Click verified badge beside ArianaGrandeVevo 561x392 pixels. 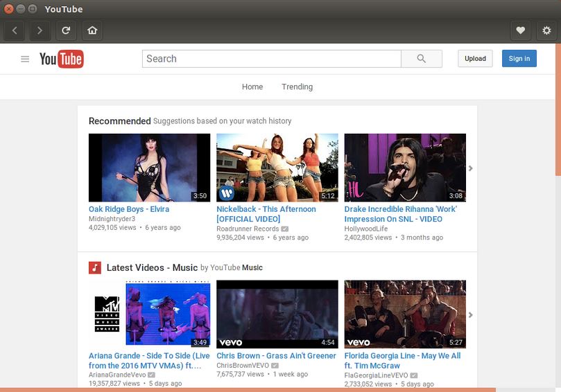tap(151, 375)
